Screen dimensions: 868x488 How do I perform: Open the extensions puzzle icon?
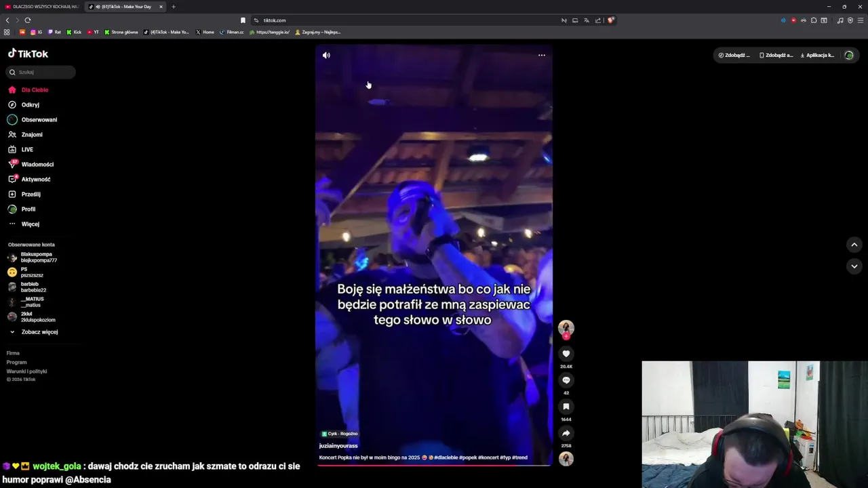814,20
